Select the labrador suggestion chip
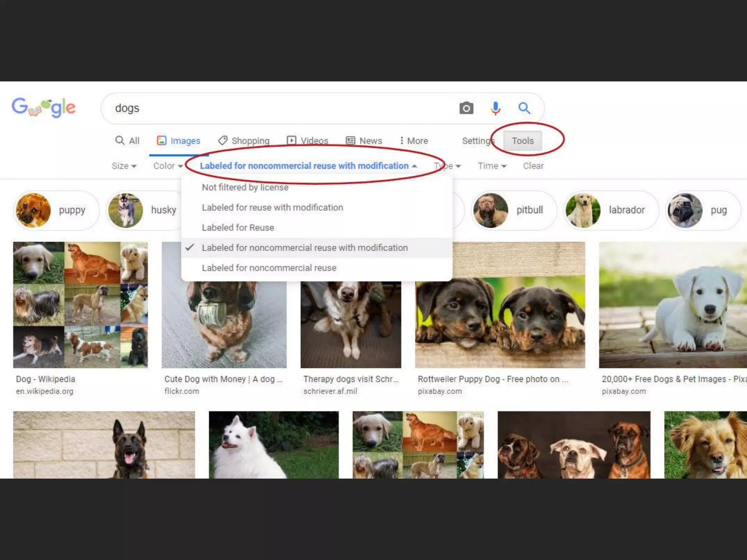 point(611,210)
